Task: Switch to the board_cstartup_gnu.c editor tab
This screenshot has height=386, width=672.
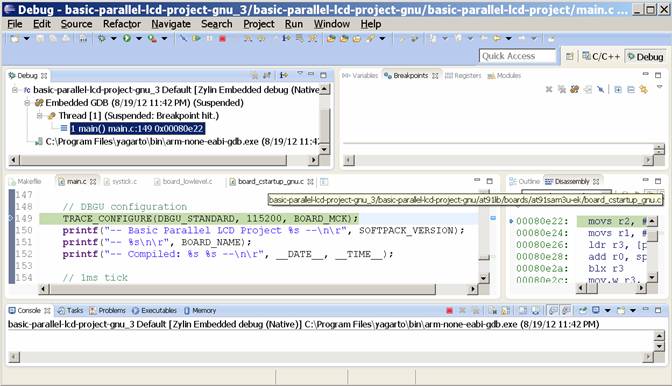Action: [x=270, y=182]
